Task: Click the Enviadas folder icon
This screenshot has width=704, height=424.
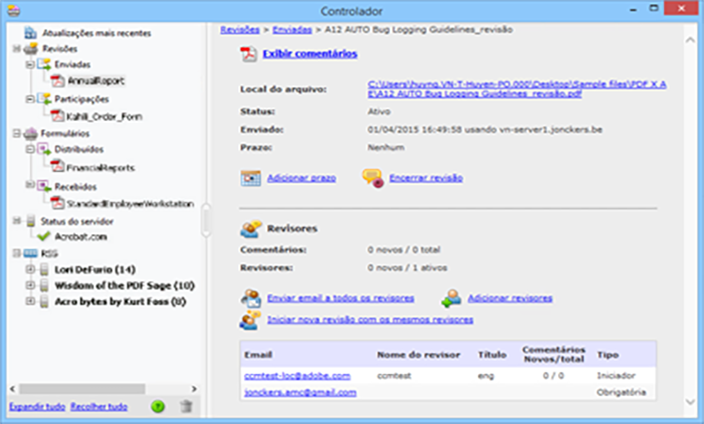Action: point(44,64)
